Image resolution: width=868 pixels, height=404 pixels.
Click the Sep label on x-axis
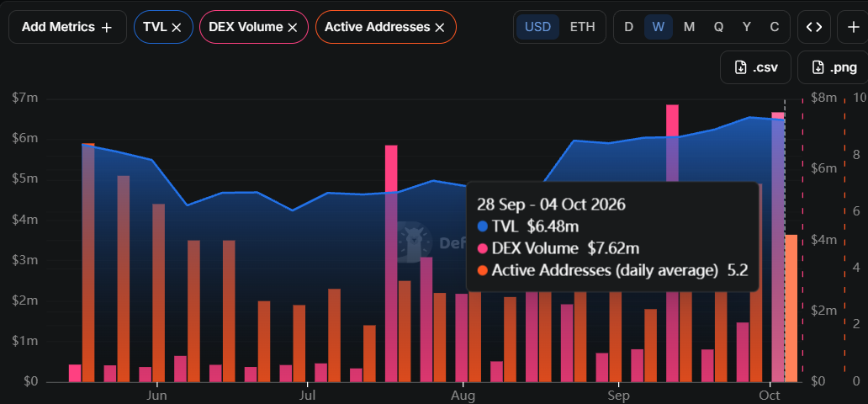[618, 396]
